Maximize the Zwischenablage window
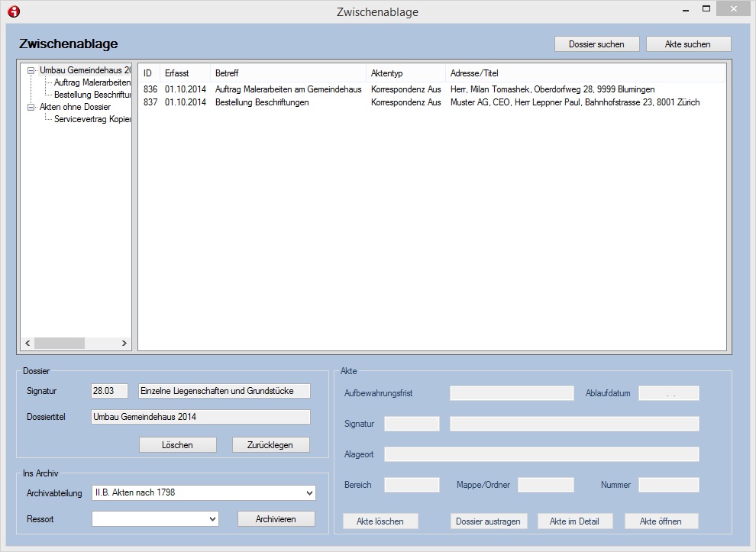The height and width of the screenshot is (552, 756). coord(706,10)
